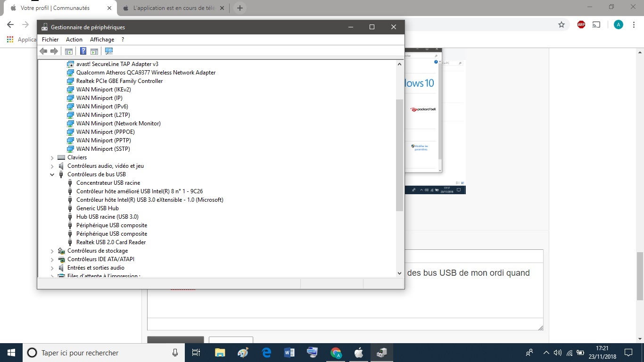Open the Fichier menu
Viewport: 644px width, 362px height.
[x=50, y=40]
